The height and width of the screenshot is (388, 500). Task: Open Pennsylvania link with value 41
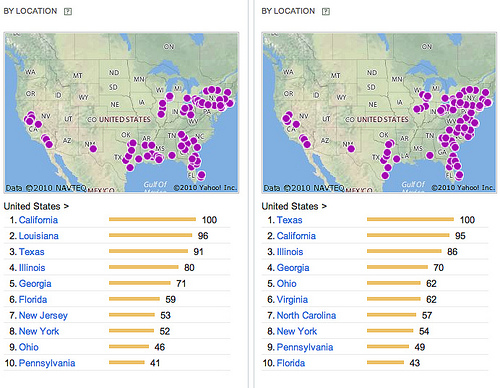tap(47, 363)
